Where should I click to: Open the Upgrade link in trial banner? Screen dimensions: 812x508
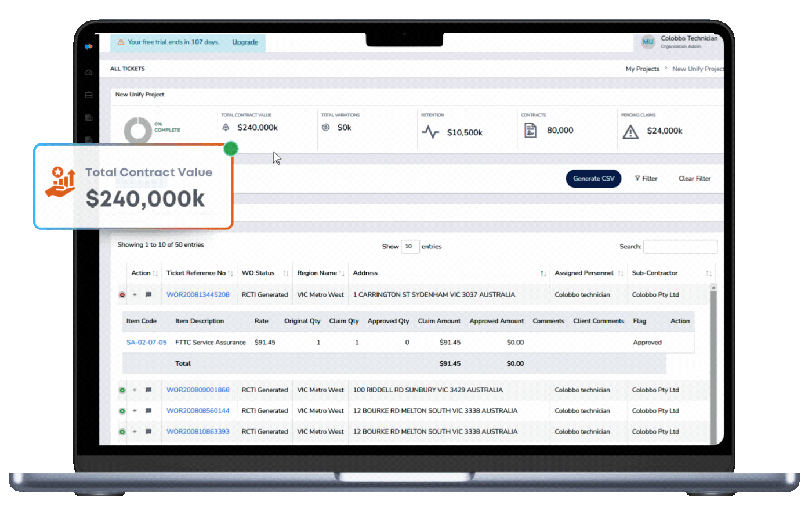(245, 42)
